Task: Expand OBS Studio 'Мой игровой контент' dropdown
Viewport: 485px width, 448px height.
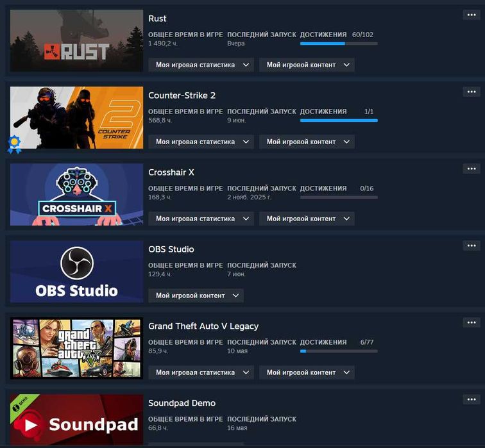Action: [x=196, y=295]
